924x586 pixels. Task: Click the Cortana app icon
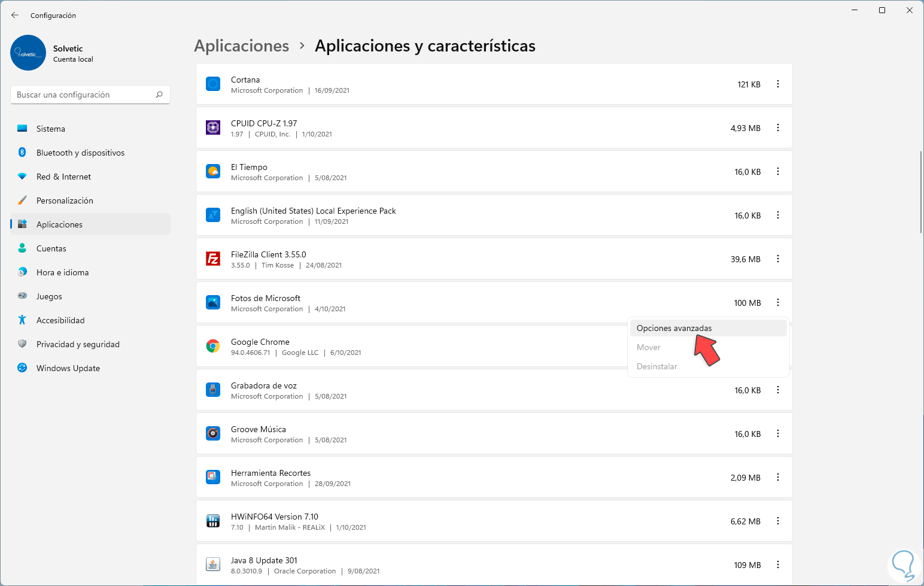(x=213, y=84)
